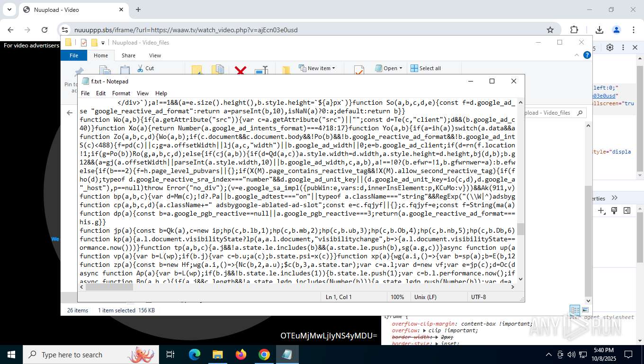Open the New item dropdown in ribbon
Viewport: 644px width, 364px height.
317,68
